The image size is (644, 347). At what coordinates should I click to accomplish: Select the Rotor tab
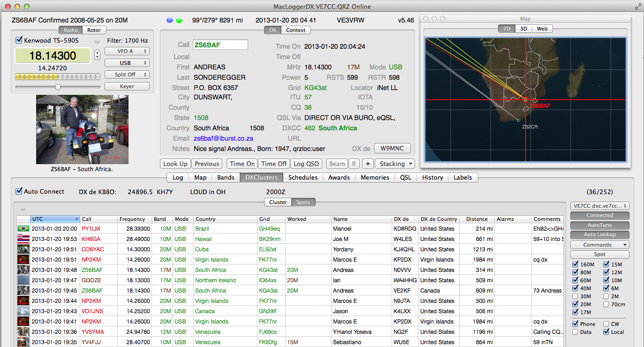click(94, 30)
